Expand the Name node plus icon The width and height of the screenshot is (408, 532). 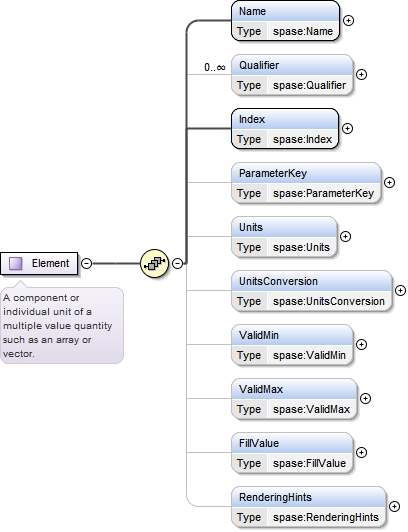(348, 21)
